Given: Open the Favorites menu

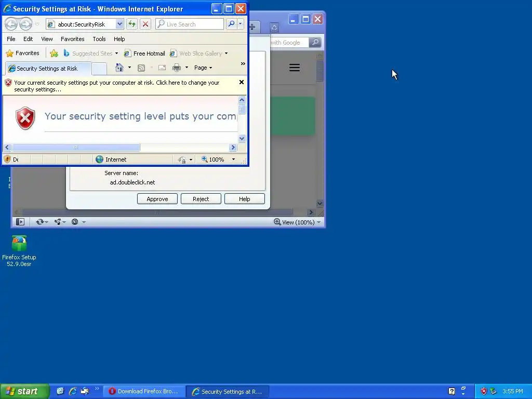Looking at the screenshot, I should pos(72,39).
